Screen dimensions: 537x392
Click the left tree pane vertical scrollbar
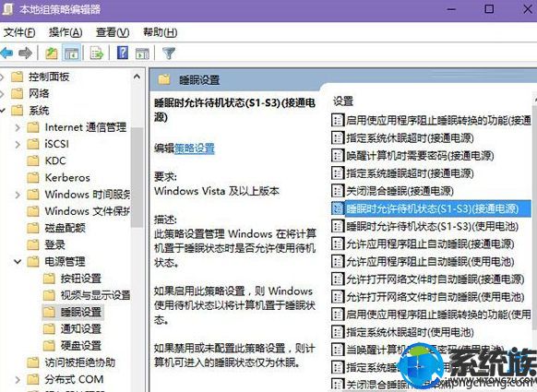(x=137, y=176)
